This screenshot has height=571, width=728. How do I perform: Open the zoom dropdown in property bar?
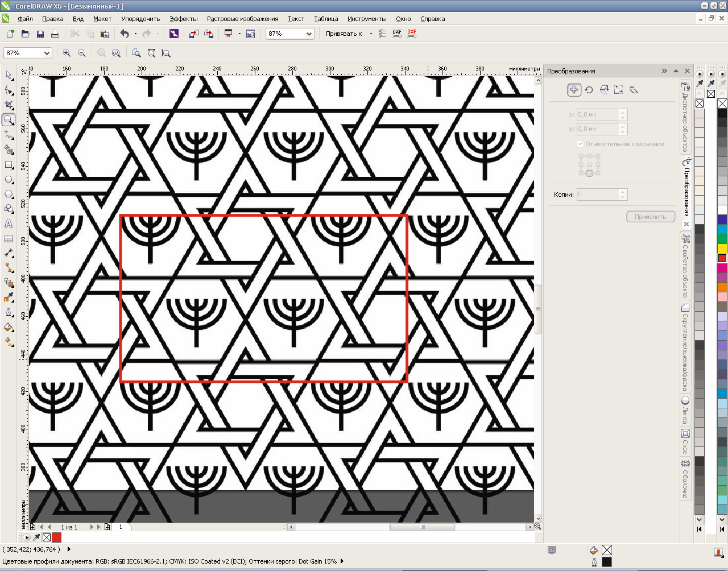[47, 53]
